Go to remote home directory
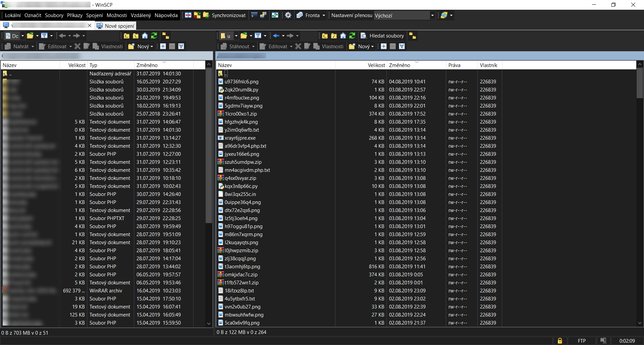The height and width of the screenshot is (345, 644). pyautogui.click(x=343, y=36)
